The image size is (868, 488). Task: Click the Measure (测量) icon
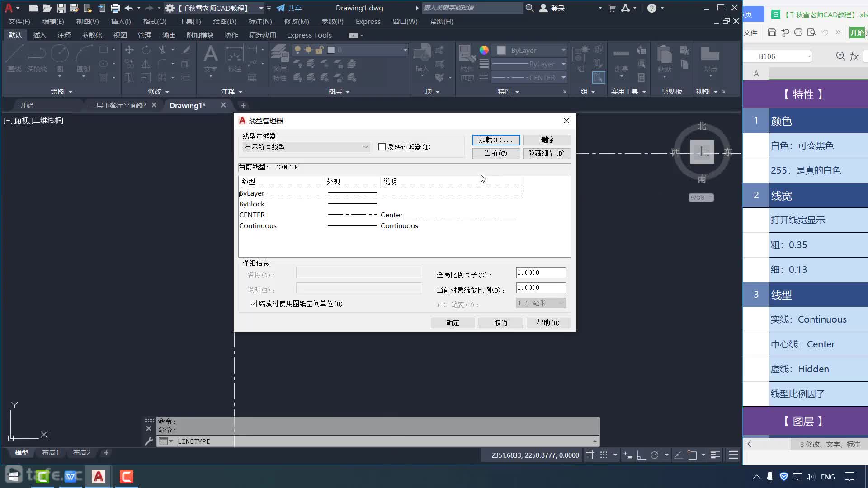pyautogui.click(x=621, y=59)
